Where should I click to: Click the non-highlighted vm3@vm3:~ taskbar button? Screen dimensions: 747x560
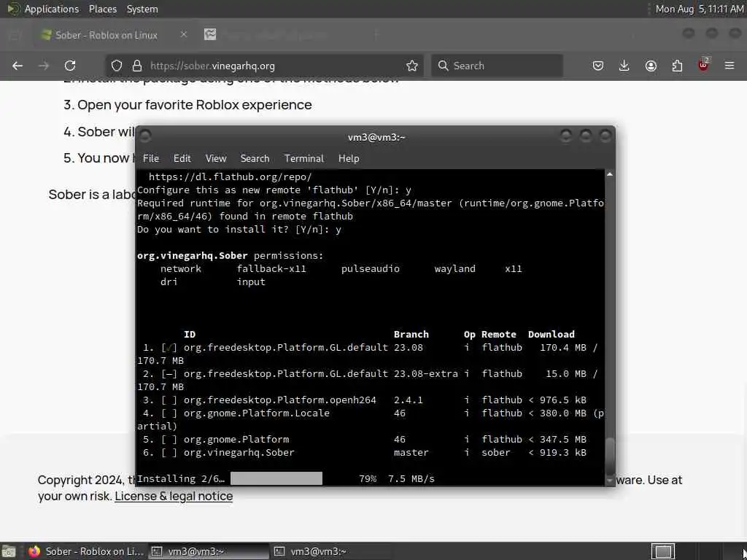(331, 551)
